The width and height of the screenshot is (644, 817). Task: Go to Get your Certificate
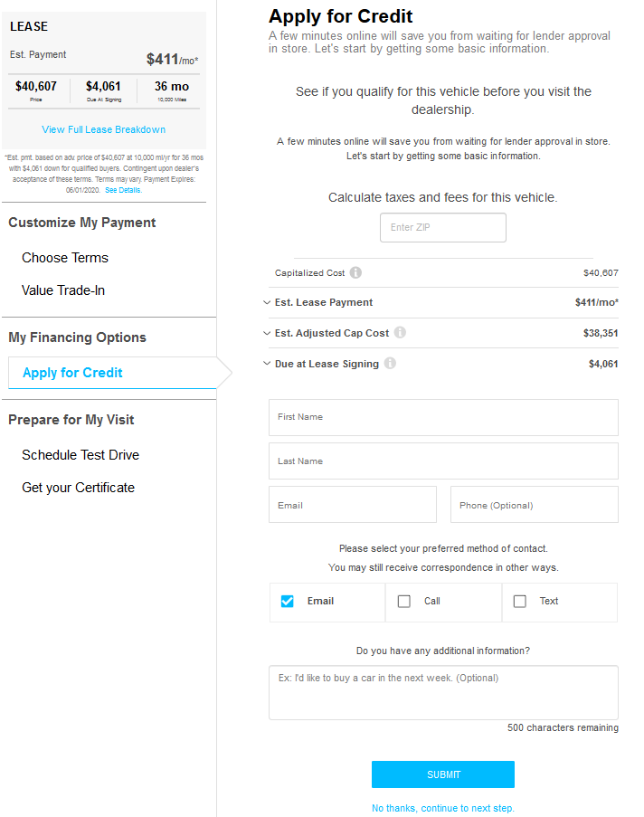78,488
